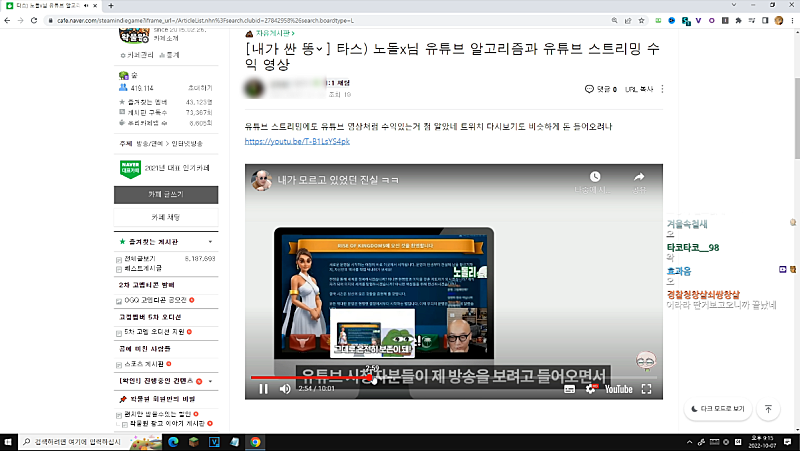
Task: Click the share page icon in address bar
Action: [628, 20]
